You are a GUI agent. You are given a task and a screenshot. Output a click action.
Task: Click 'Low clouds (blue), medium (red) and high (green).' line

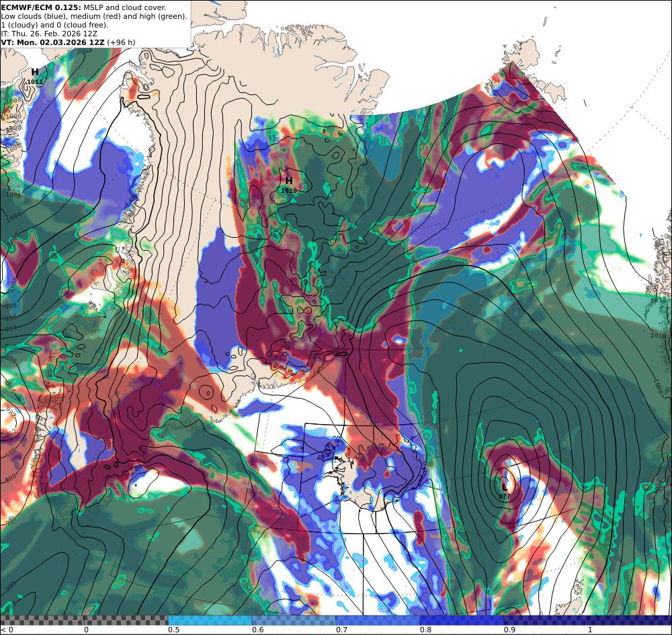click(94, 16)
